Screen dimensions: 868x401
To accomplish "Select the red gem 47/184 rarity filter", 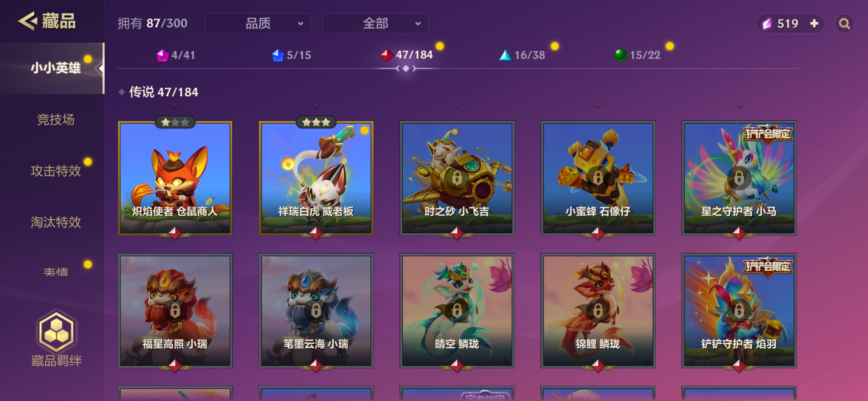I will click(x=406, y=55).
